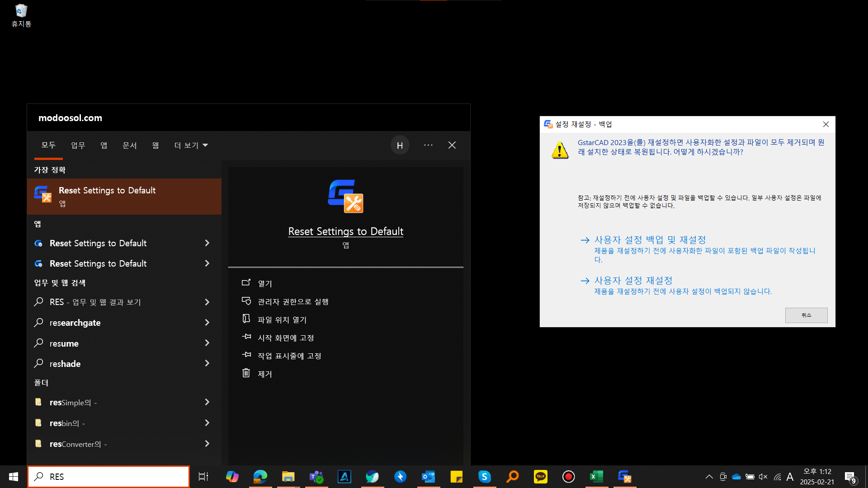Click the RES taskbar search field

(108, 477)
